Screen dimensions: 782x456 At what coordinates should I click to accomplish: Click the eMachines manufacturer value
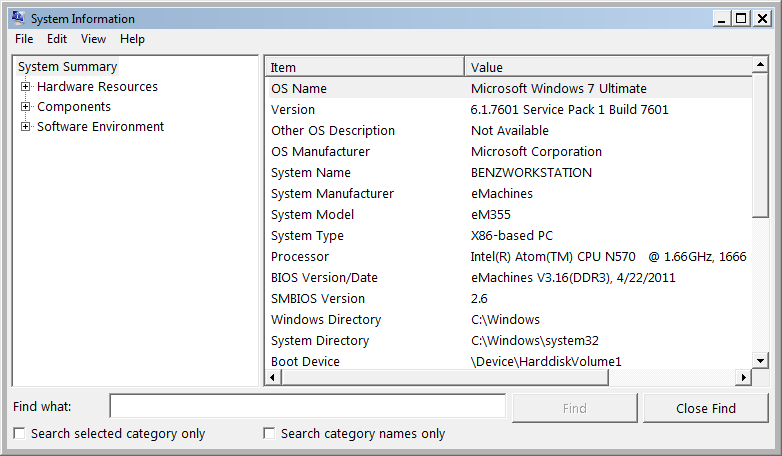coord(502,193)
